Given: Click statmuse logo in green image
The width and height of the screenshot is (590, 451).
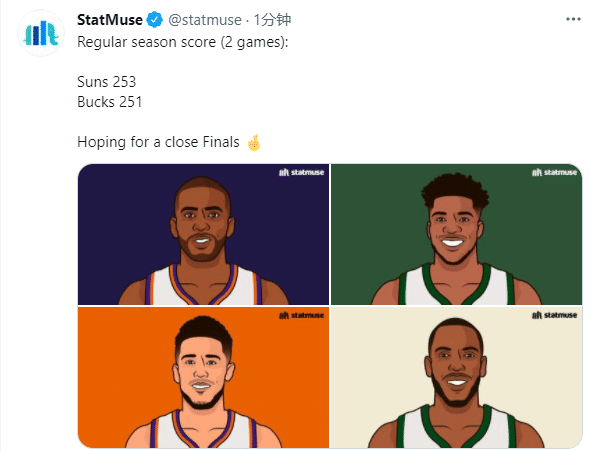Looking at the screenshot, I should pyautogui.click(x=554, y=172).
